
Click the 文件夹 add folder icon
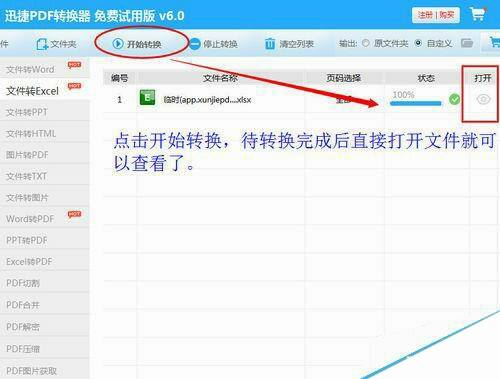(x=42, y=44)
